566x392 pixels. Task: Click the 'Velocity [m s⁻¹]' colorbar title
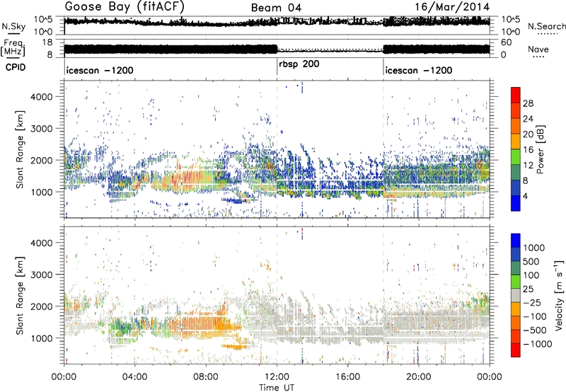tap(559, 295)
